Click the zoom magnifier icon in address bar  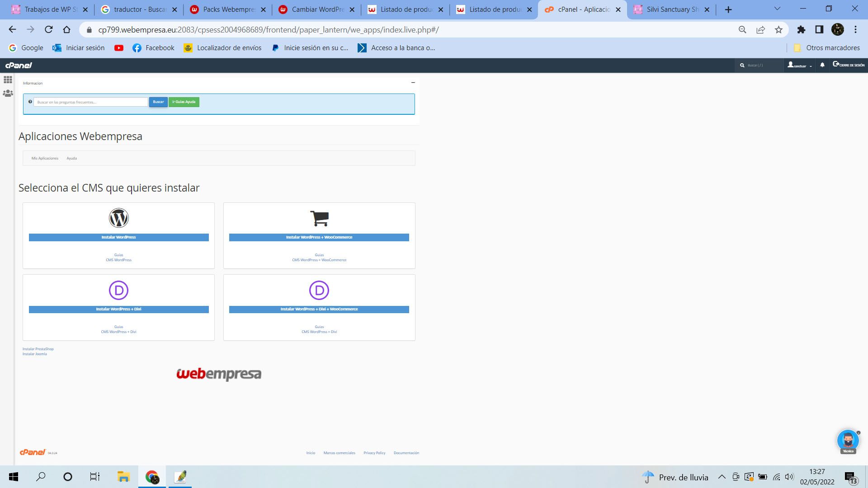pyautogui.click(x=742, y=30)
